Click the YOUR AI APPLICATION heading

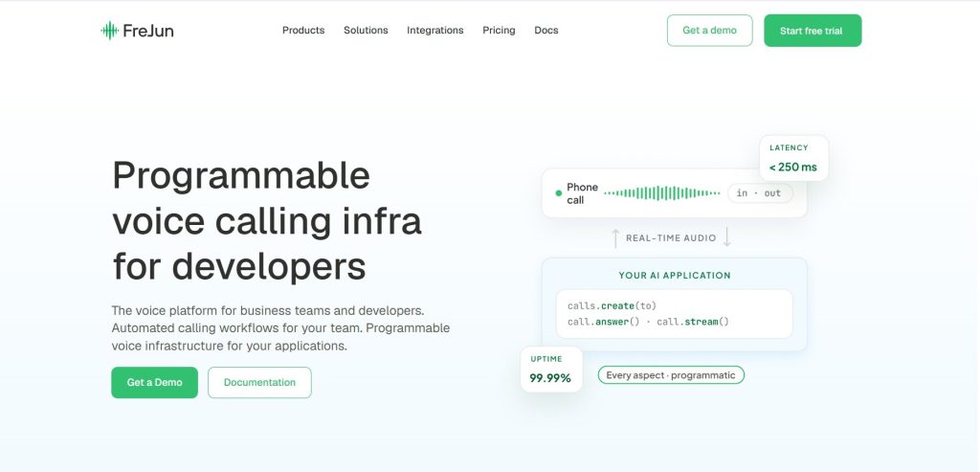675,275
